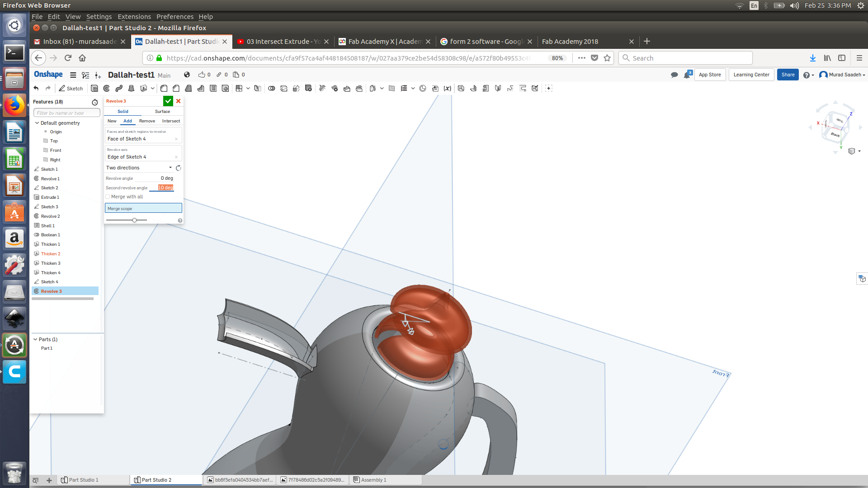Open the tab manager icon at bottom left
Screen dimensions: 868x488
[36, 480]
